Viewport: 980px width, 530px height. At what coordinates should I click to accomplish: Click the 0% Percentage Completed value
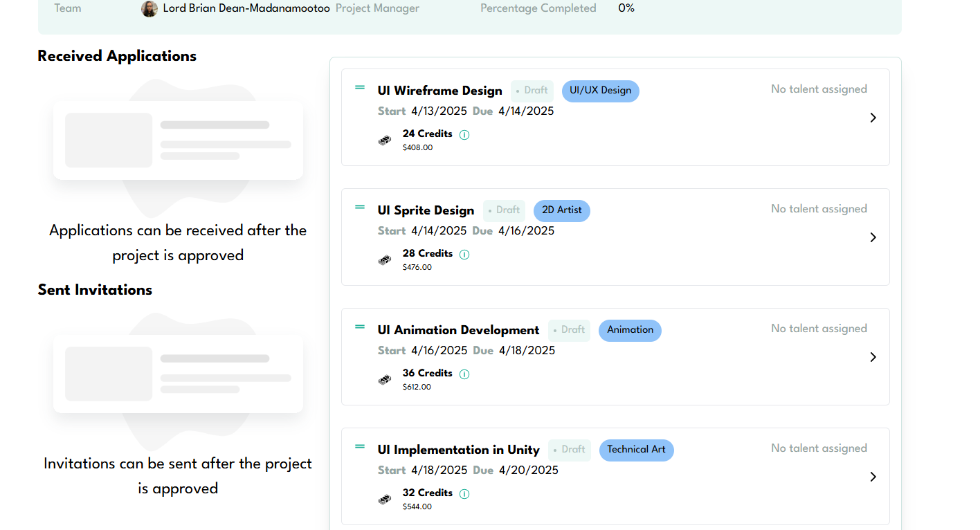tap(626, 8)
